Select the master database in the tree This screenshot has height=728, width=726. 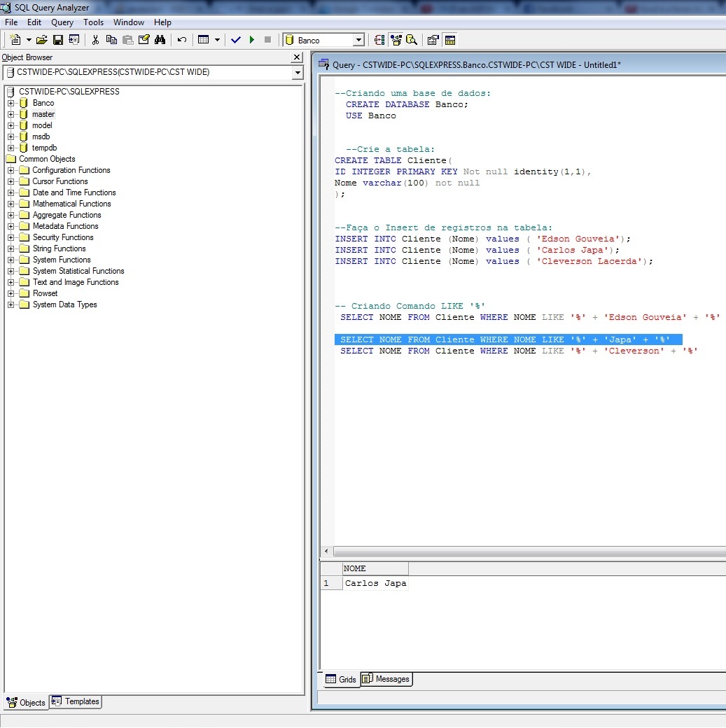(43, 114)
